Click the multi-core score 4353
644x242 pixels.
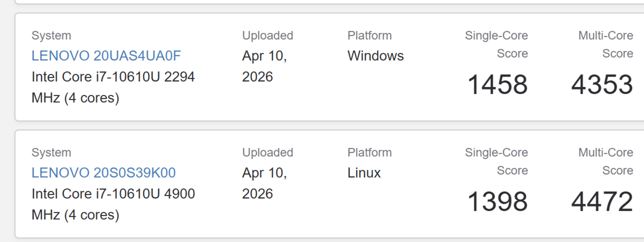pyautogui.click(x=602, y=85)
